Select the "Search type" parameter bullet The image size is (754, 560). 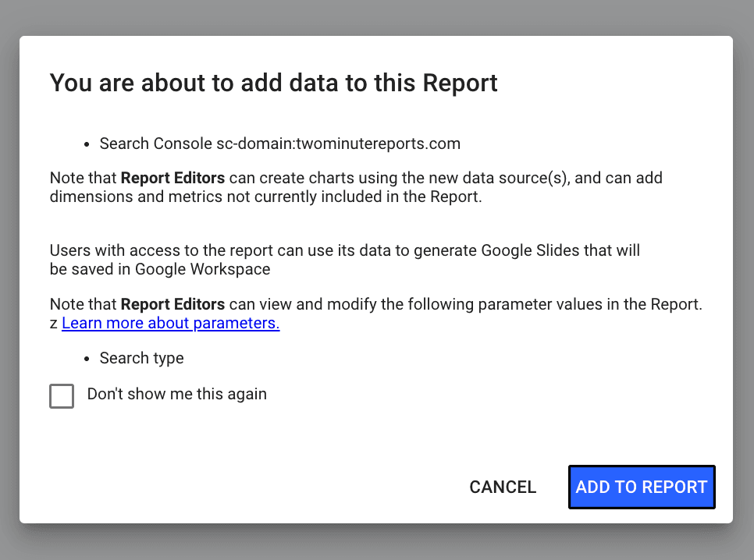click(141, 358)
